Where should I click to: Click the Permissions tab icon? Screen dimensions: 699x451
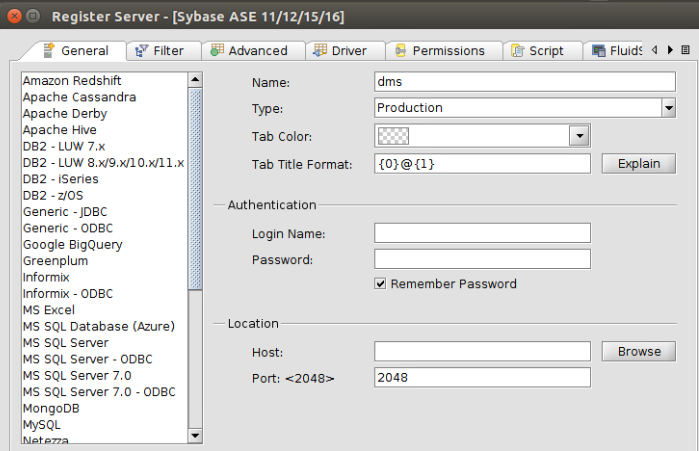(400, 50)
